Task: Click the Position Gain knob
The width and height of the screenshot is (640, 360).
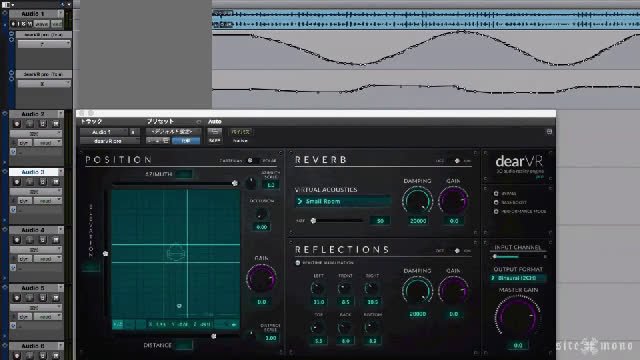Action: [261, 279]
